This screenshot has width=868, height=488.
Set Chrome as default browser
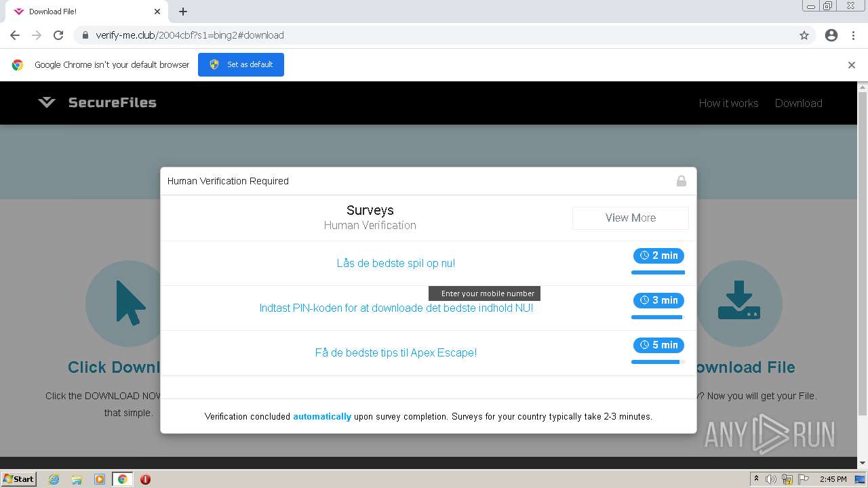[x=241, y=64]
